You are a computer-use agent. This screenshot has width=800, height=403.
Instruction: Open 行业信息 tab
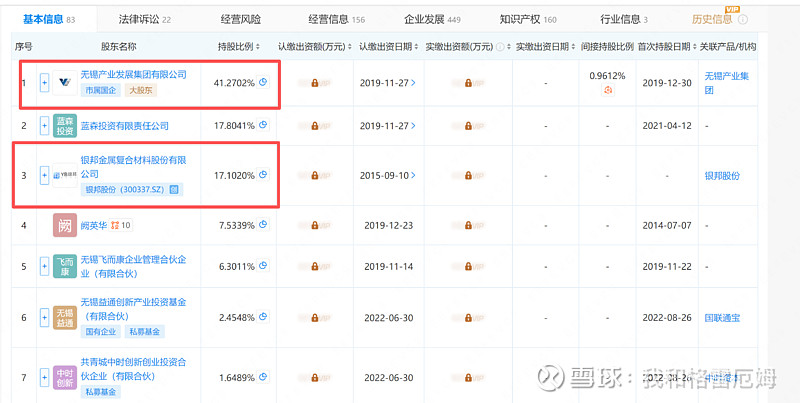(x=624, y=19)
